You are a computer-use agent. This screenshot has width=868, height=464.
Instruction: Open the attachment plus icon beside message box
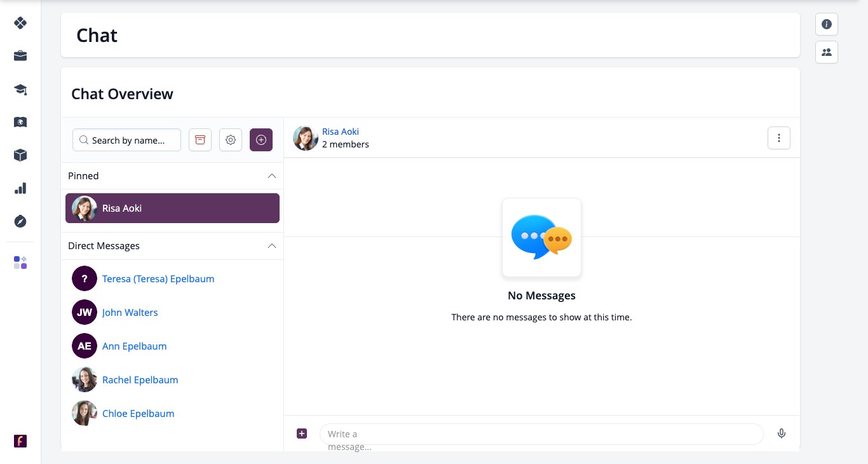(x=302, y=433)
